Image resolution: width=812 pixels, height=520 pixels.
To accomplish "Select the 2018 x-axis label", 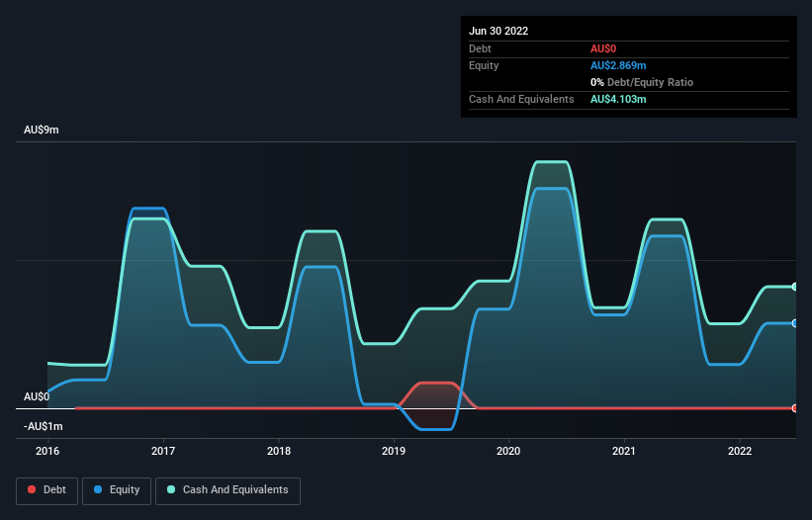I will coord(279,451).
